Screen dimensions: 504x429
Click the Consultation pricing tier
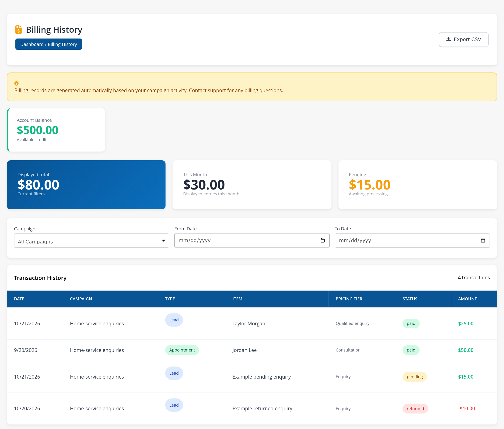[348, 350]
